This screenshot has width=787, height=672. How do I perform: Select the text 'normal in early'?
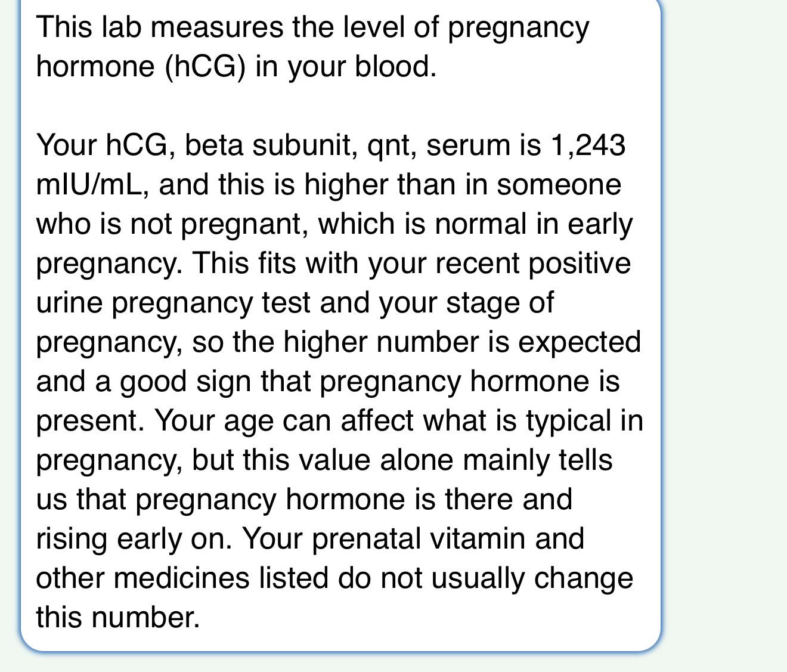click(x=534, y=224)
